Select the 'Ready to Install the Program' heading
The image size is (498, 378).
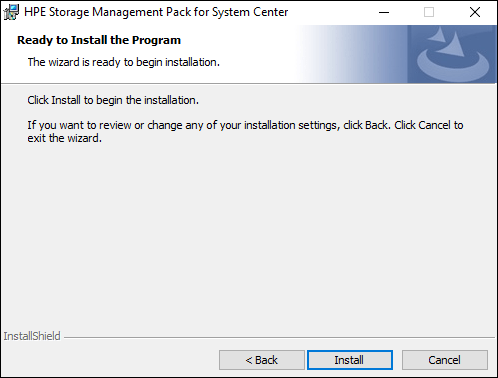pyautogui.click(x=99, y=40)
